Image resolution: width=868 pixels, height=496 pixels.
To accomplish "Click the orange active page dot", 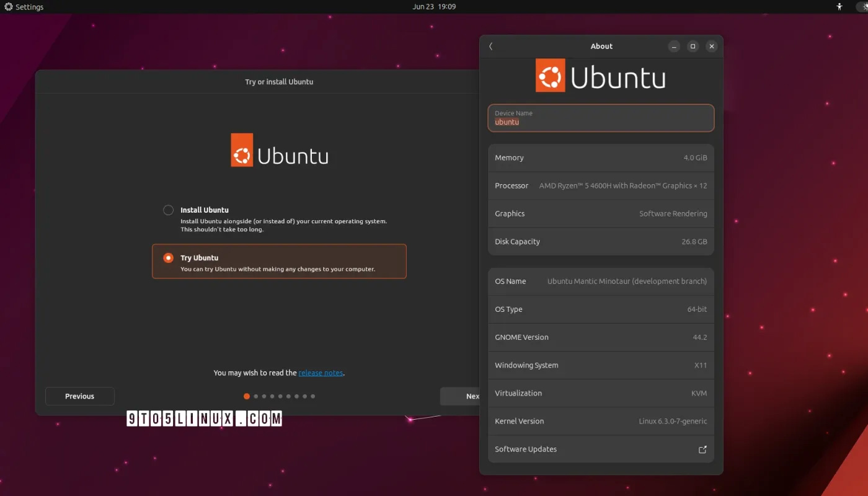I will (x=247, y=396).
